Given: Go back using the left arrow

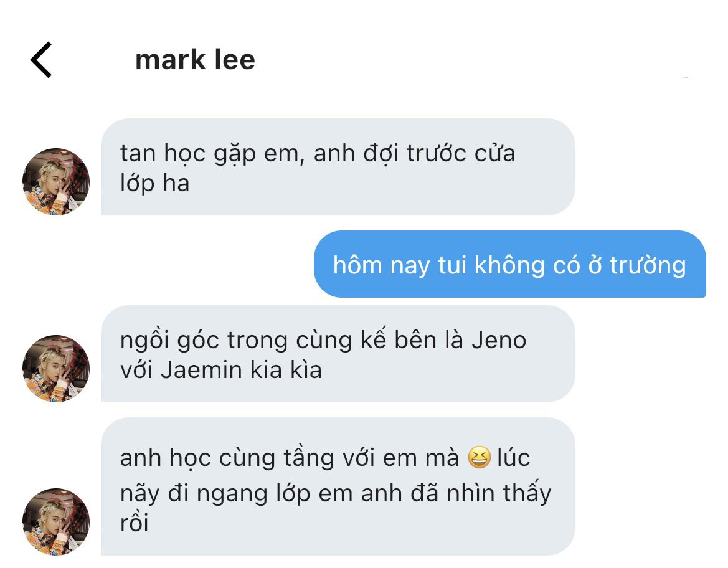Looking at the screenshot, I should tap(41, 59).
